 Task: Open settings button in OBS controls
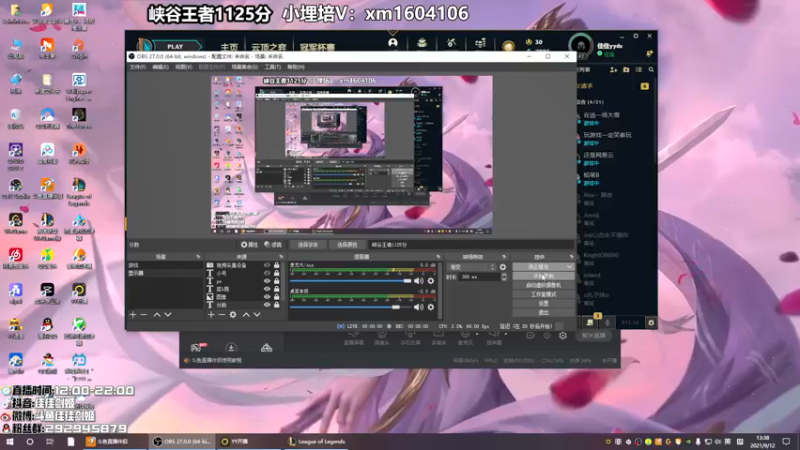[x=543, y=304]
